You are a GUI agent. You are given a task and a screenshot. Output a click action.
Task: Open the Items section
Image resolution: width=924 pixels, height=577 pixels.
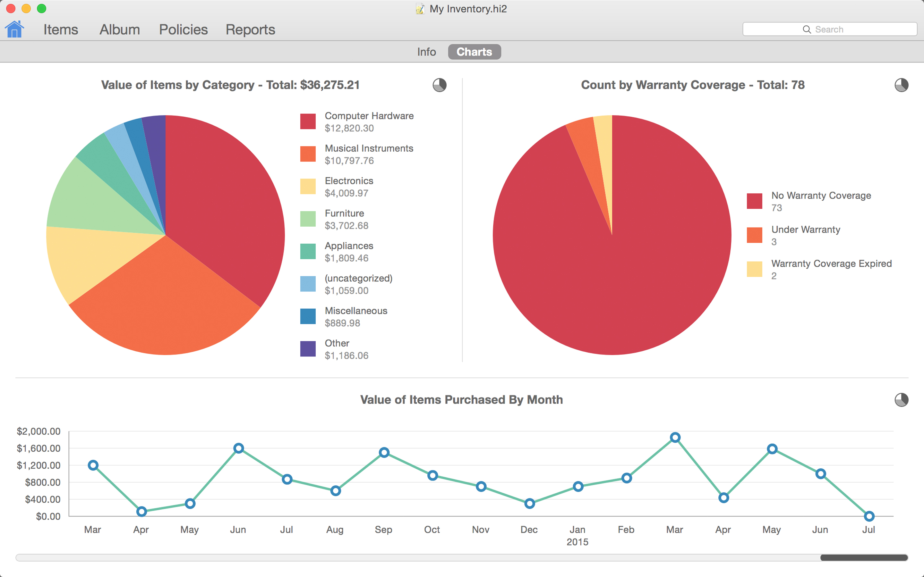click(61, 29)
